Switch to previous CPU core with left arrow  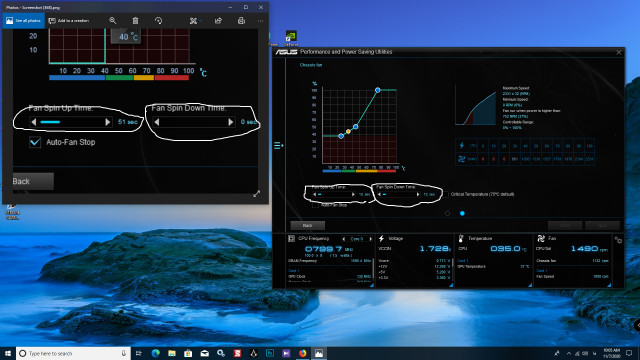tap(344, 239)
